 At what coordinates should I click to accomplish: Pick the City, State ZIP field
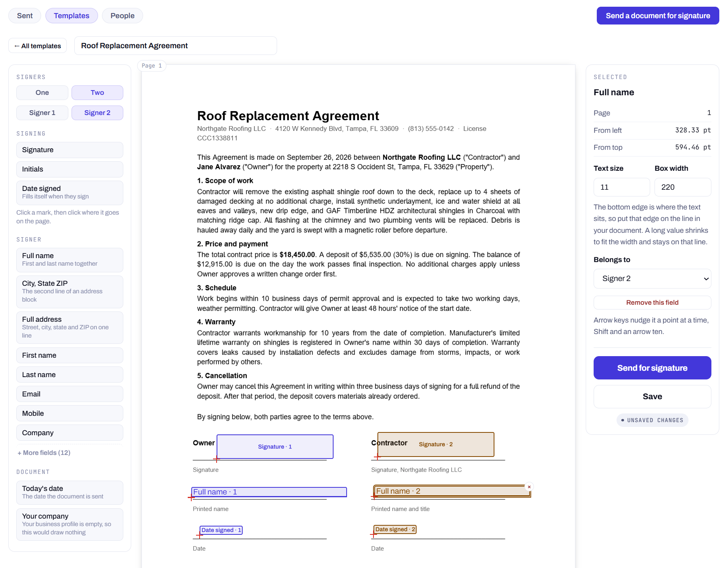click(70, 292)
